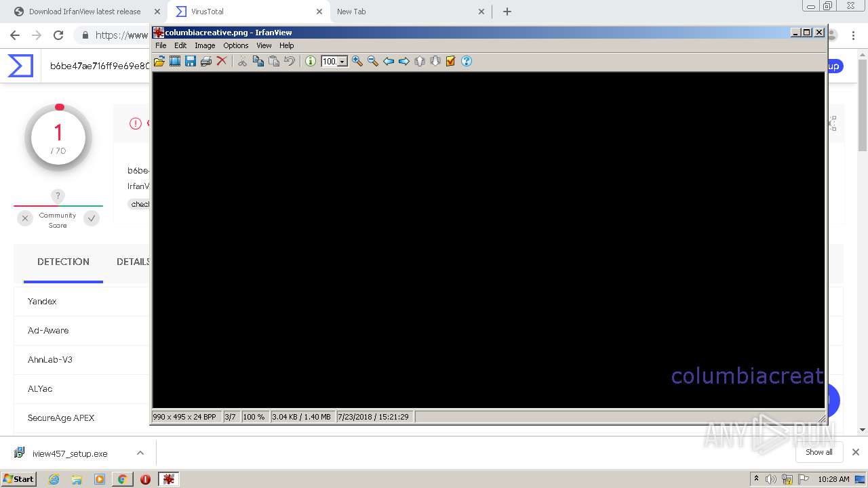The height and width of the screenshot is (488, 868).
Task: Open IrfanView File menu
Action: pos(161,45)
